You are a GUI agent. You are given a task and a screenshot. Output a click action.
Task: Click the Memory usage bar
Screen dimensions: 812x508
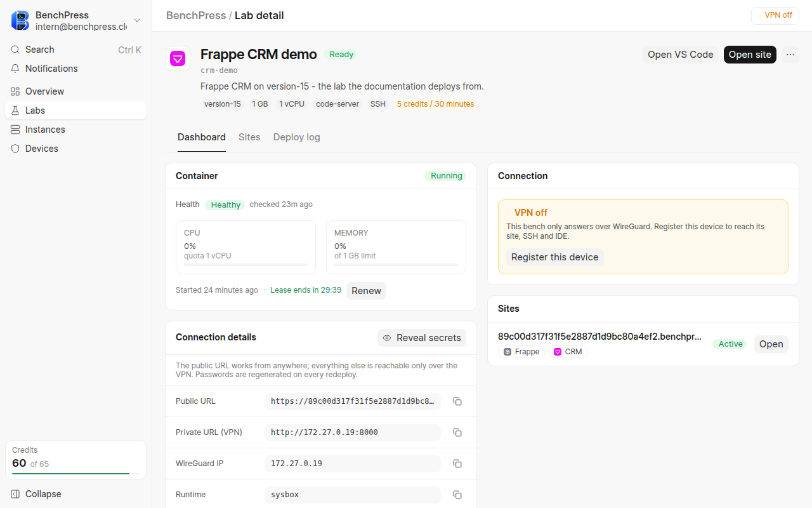click(x=396, y=265)
